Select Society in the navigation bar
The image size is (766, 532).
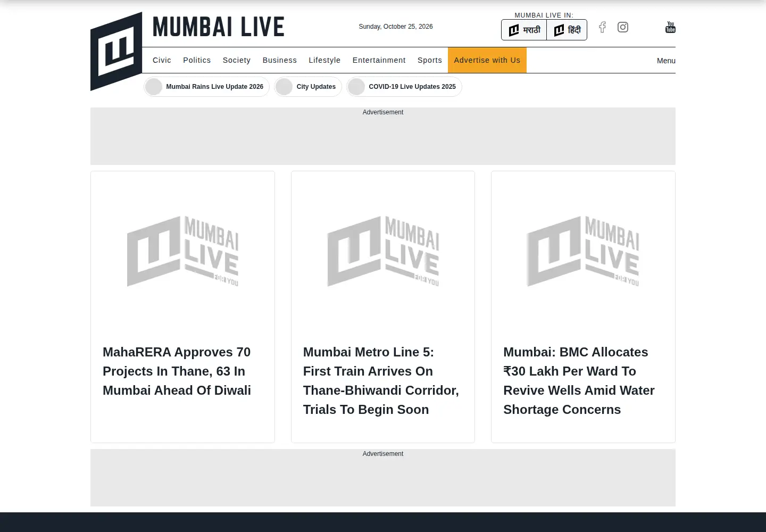coord(237,60)
